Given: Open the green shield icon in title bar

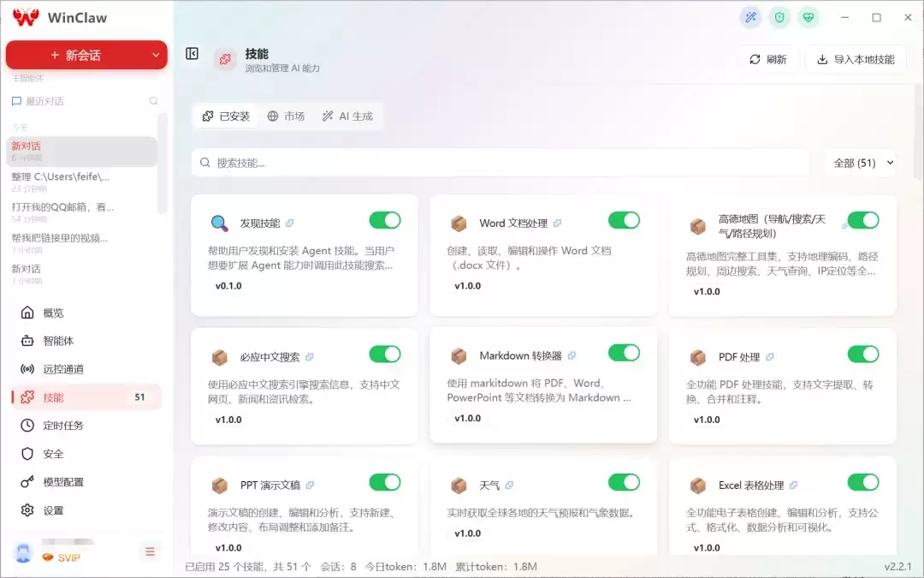Looking at the screenshot, I should pyautogui.click(x=779, y=18).
